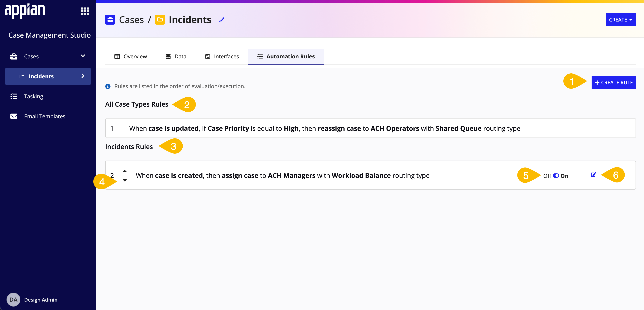Click the Incidents page title

click(190, 20)
